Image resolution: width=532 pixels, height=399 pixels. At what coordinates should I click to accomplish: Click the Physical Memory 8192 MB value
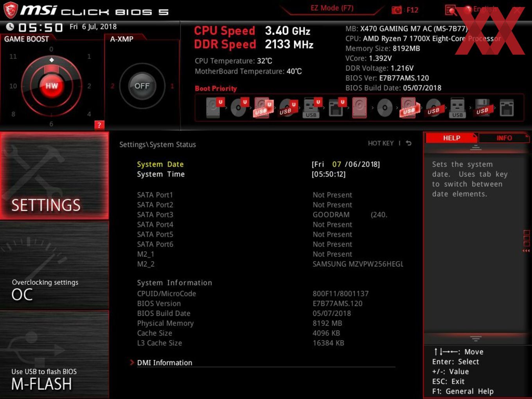pyautogui.click(x=327, y=323)
